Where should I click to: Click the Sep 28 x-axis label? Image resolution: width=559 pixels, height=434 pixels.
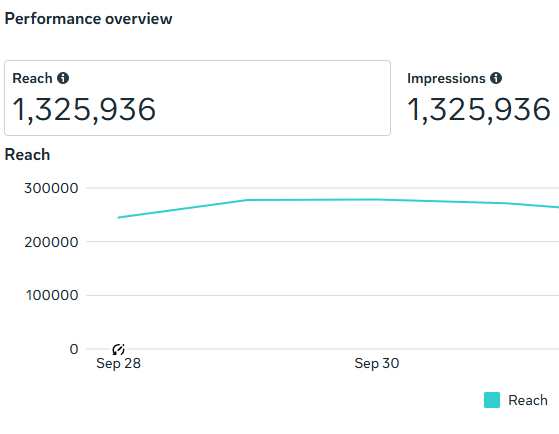[118, 363]
